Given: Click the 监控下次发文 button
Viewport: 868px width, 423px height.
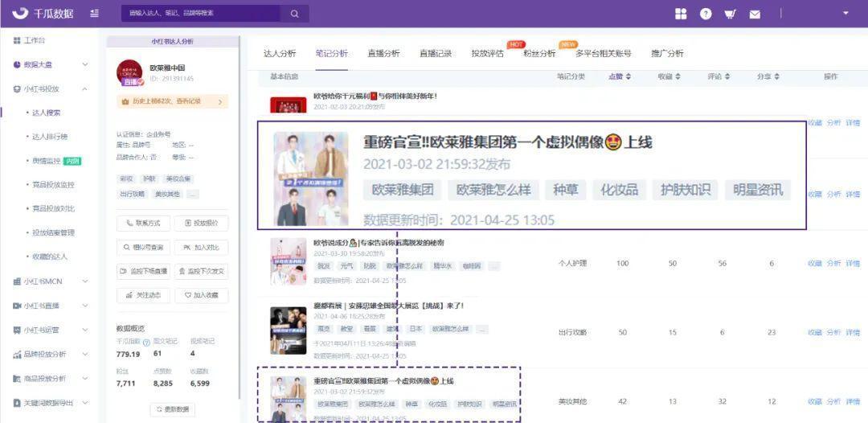Looking at the screenshot, I should pyautogui.click(x=201, y=271).
